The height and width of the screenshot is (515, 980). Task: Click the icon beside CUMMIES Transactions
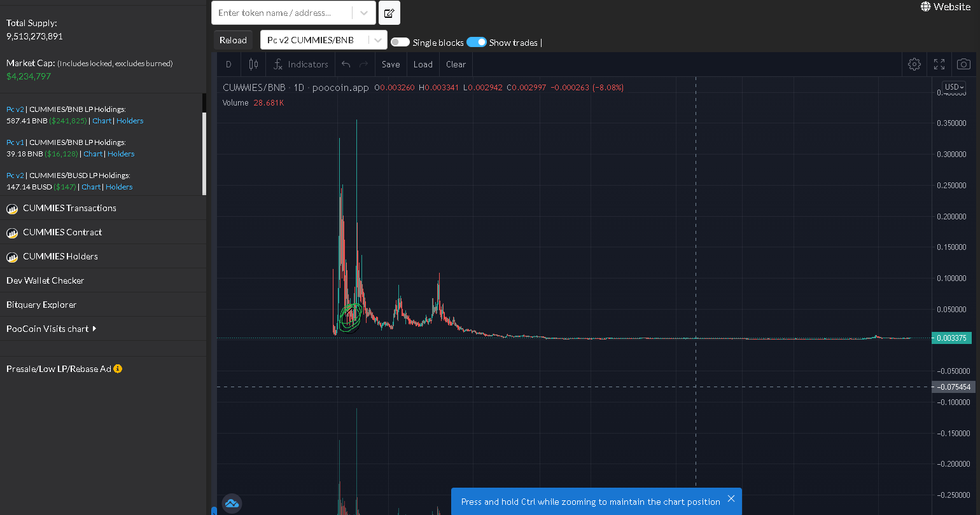pos(12,209)
